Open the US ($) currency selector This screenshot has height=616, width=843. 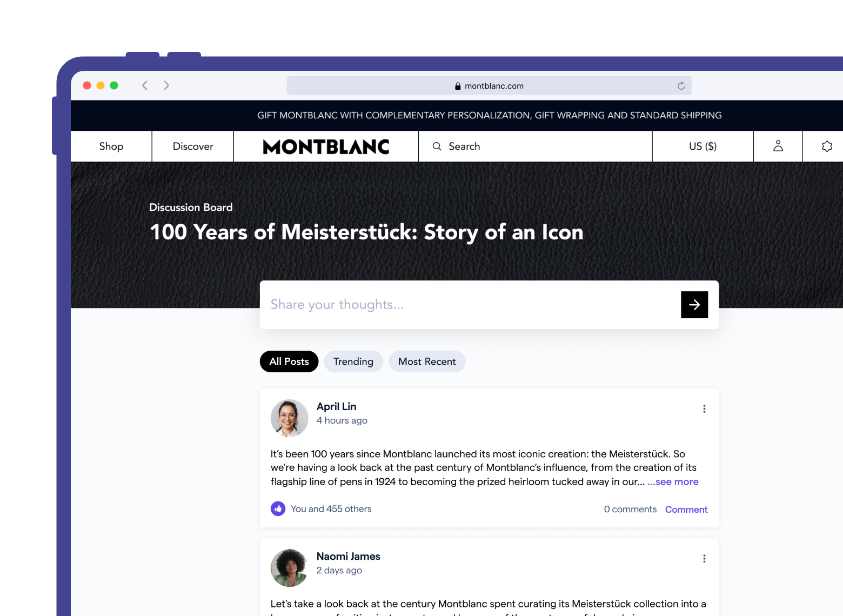702,146
